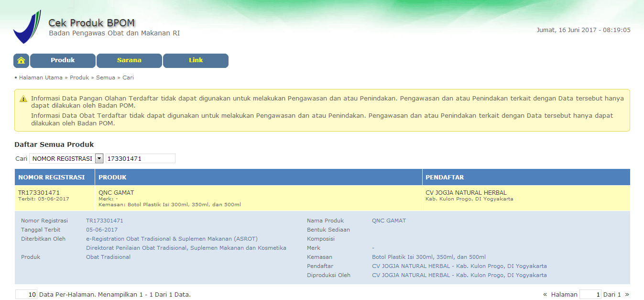This screenshot has height=300, width=644.
Task: Follow Cari breadcrumb link
Action: [x=128, y=78]
